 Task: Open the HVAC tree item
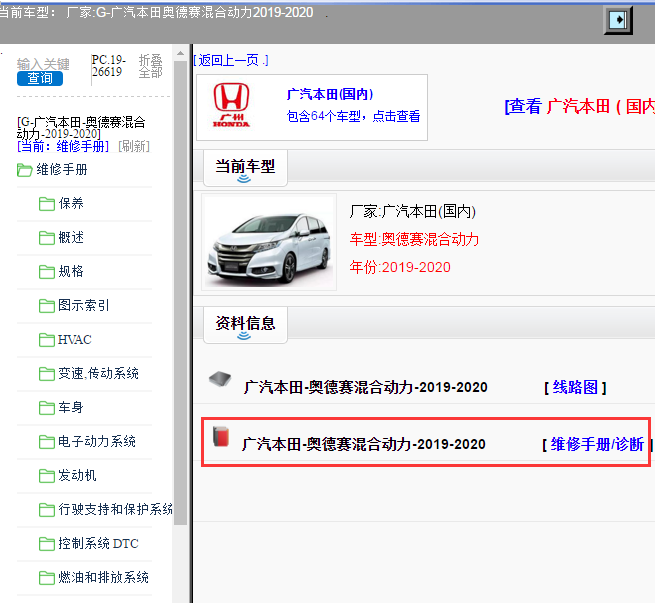75,340
